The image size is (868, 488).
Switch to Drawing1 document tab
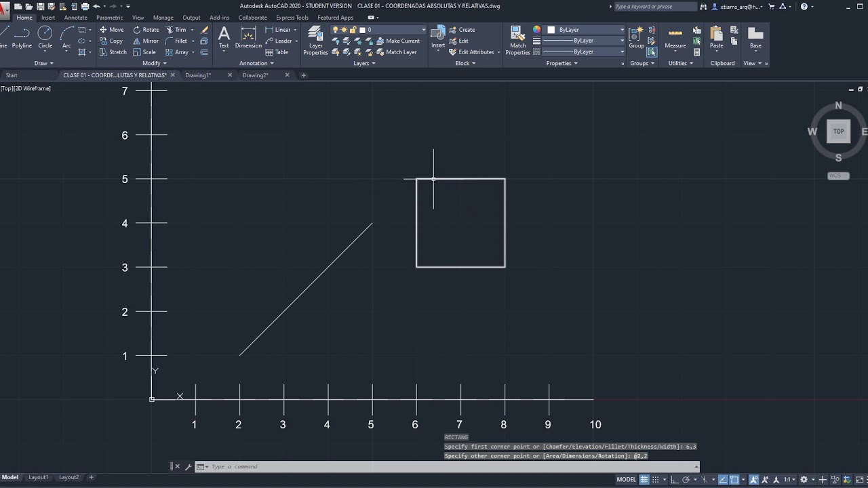coord(198,75)
